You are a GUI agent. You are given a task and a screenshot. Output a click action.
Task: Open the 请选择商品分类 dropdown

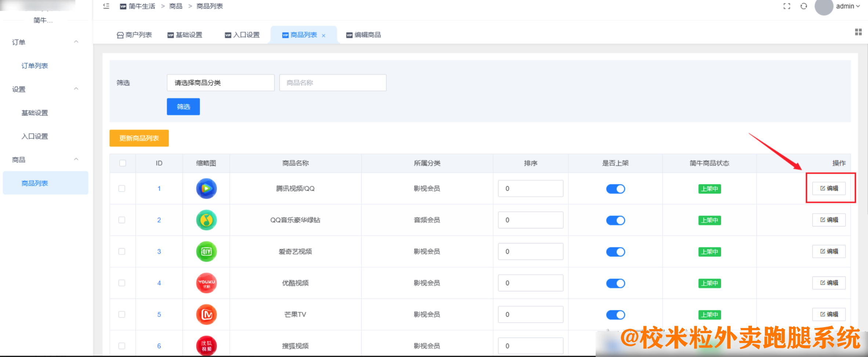220,83
